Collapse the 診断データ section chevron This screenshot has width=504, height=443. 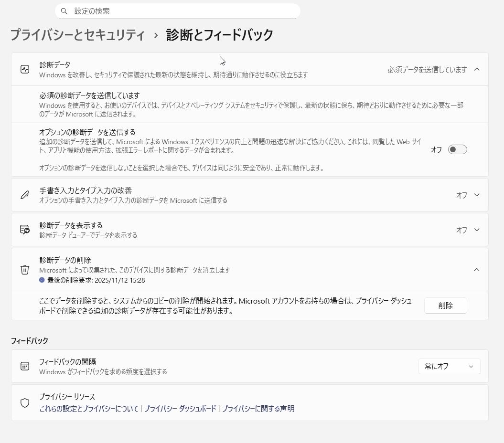476,69
